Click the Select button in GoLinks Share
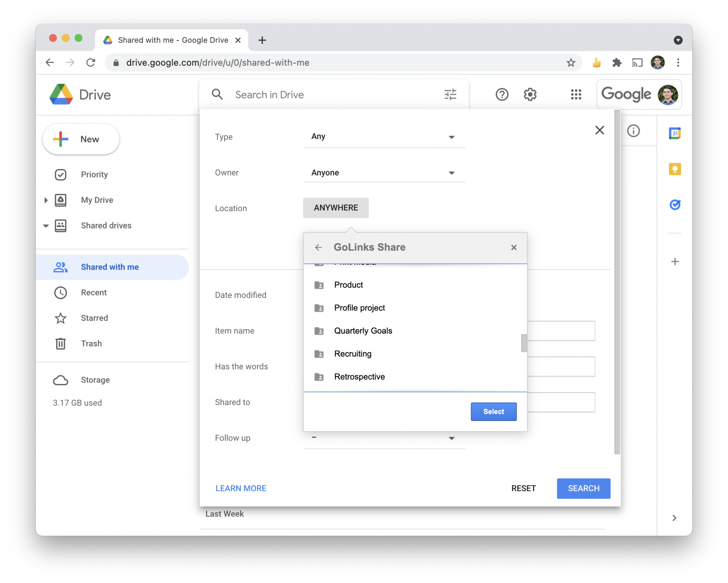Viewport: 728px width, 583px height. coord(493,411)
